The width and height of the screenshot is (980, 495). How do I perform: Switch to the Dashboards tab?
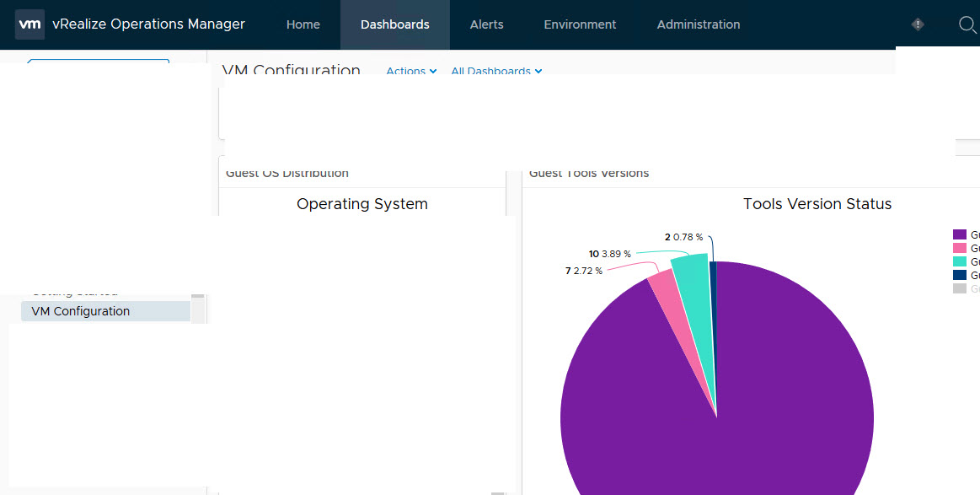click(394, 24)
